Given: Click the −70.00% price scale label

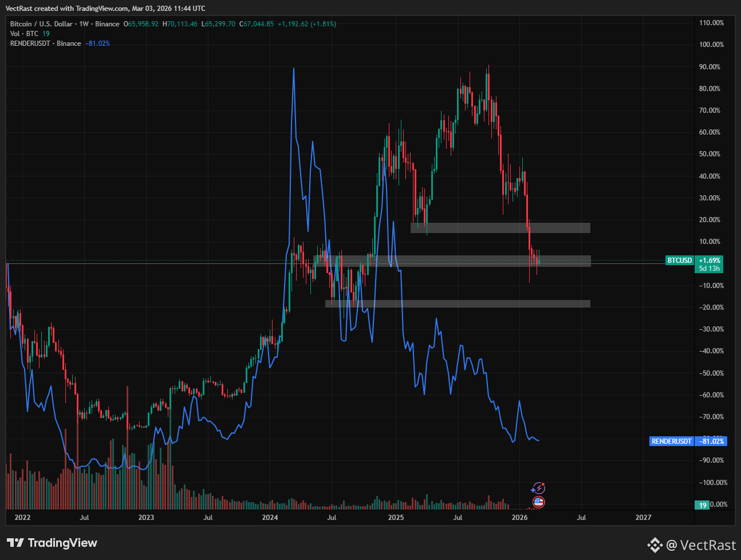Looking at the screenshot, I should tap(711, 417).
